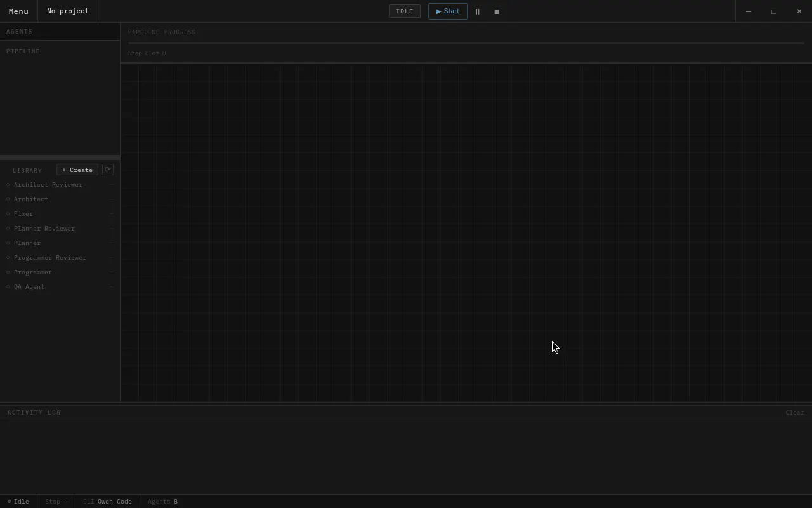Close the application window

click(x=799, y=11)
